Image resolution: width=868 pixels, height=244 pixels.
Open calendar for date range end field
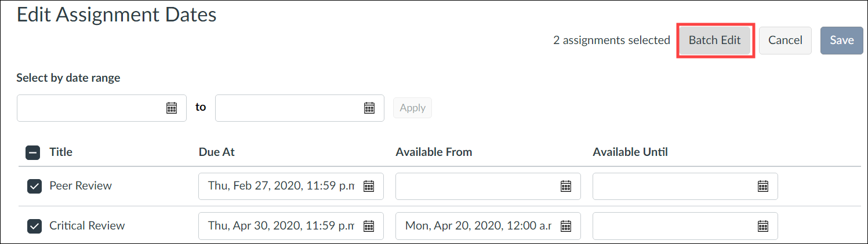click(369, 108)
